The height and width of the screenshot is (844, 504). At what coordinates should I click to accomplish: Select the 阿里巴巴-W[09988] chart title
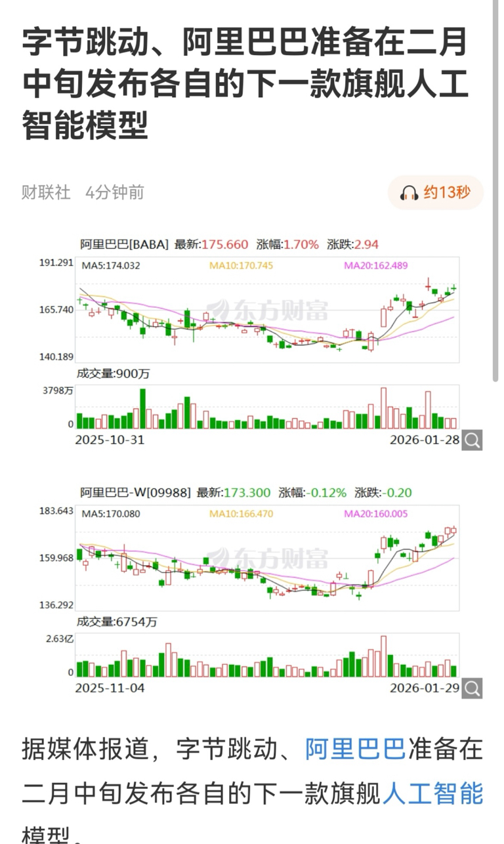(x=135, y=492)
